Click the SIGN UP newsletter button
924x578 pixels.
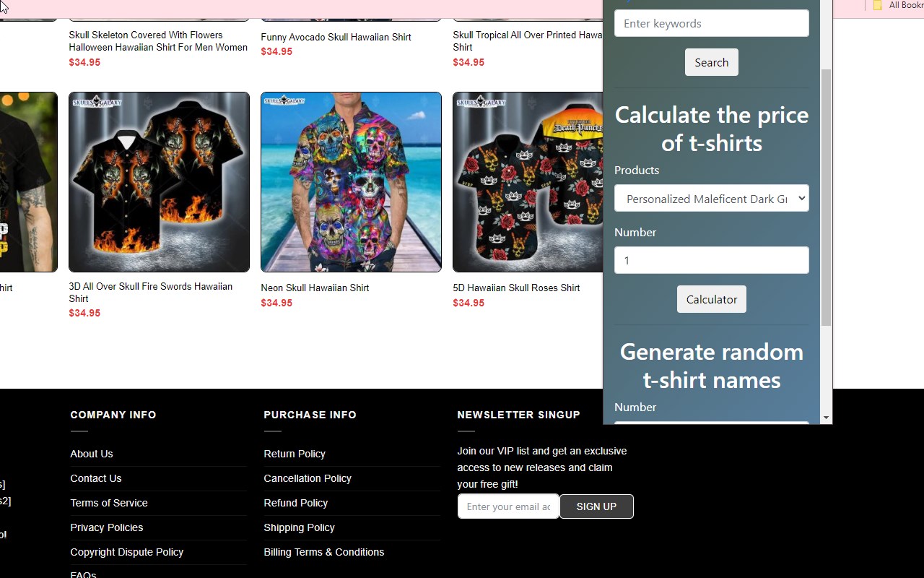click(596, 506)
